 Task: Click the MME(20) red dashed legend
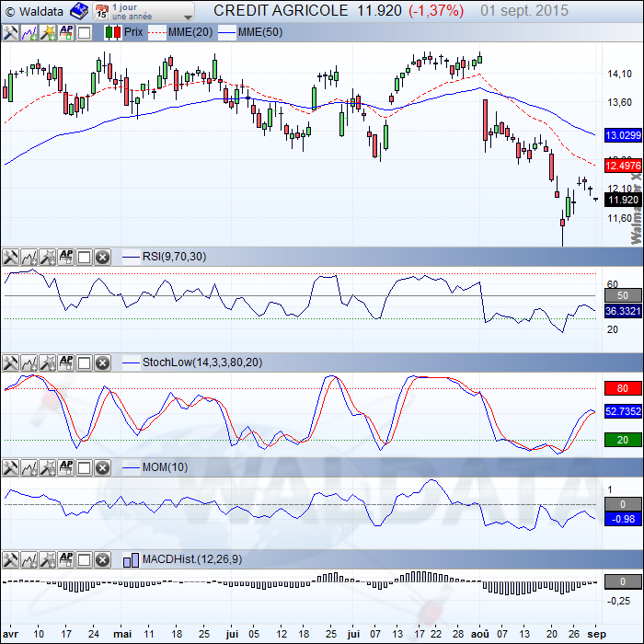tap(180, 32)
